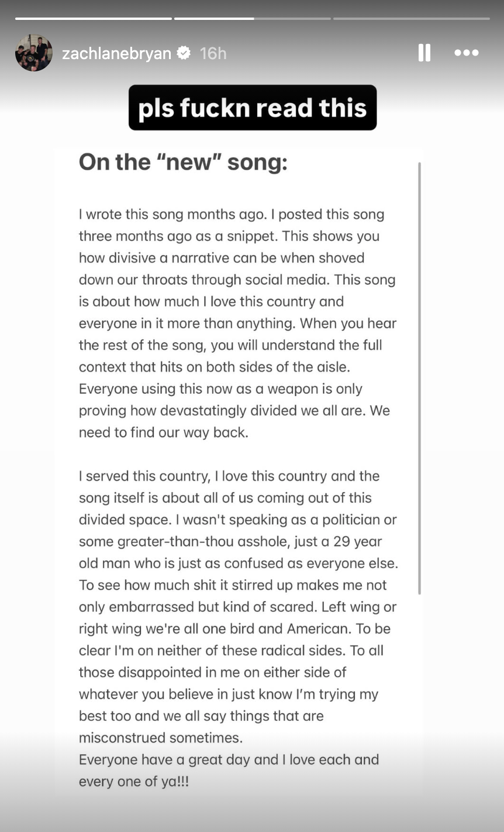Tap the words "misconstrued sometimes"

pos(160,738)
